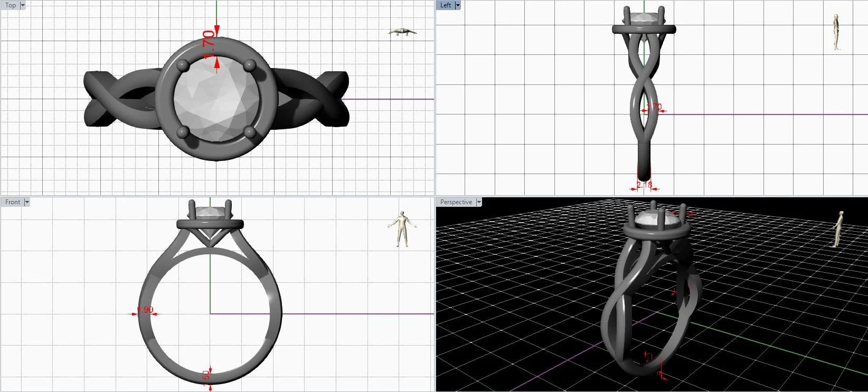This screenshot has height=392, width=868.
Task: Open the Left viewport title menu
Action: 446,5
